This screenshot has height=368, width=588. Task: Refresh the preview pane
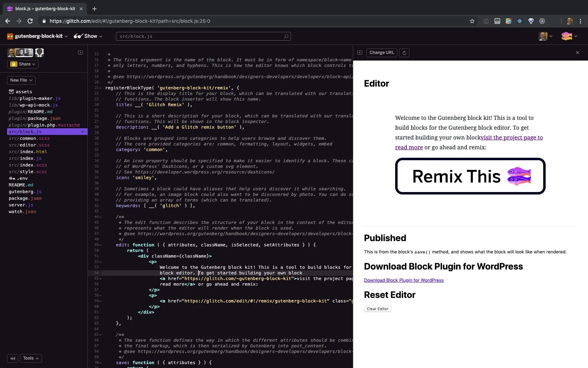point(404,53)
